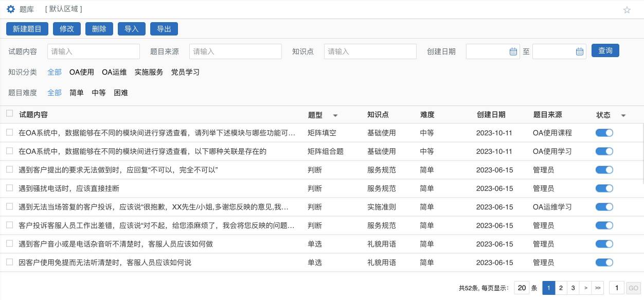The height and width of the screenshot is (300, 644).
Task: Open the end date calendar icon
Action: click(x=580, y=51)
